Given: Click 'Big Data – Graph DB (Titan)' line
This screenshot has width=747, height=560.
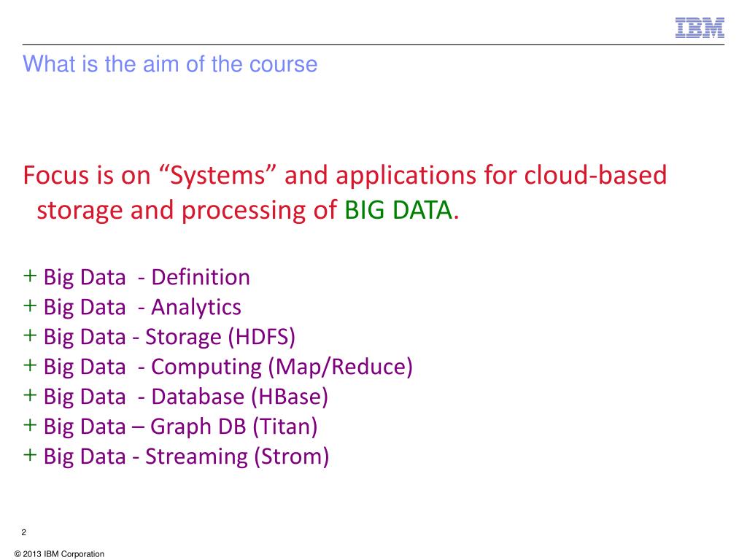Looking at the screenshot, I should [170, 427].
